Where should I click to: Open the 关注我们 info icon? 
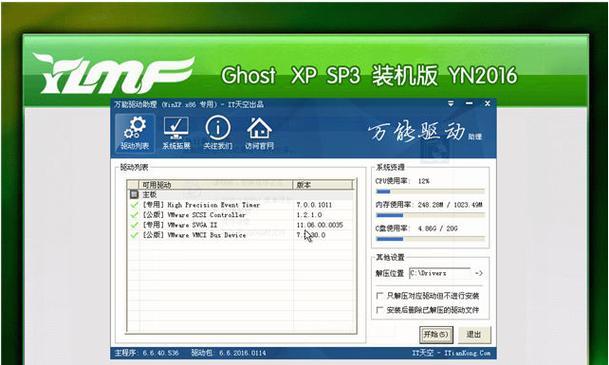[x=218, y=133]
